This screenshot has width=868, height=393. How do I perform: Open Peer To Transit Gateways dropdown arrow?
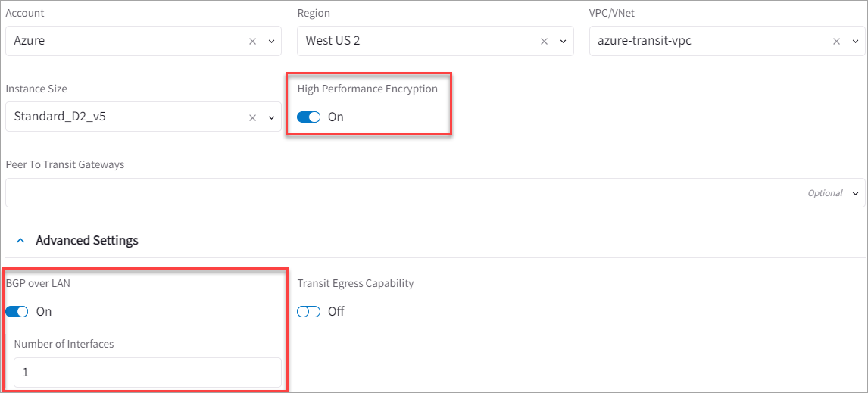[x=855, y=193]
